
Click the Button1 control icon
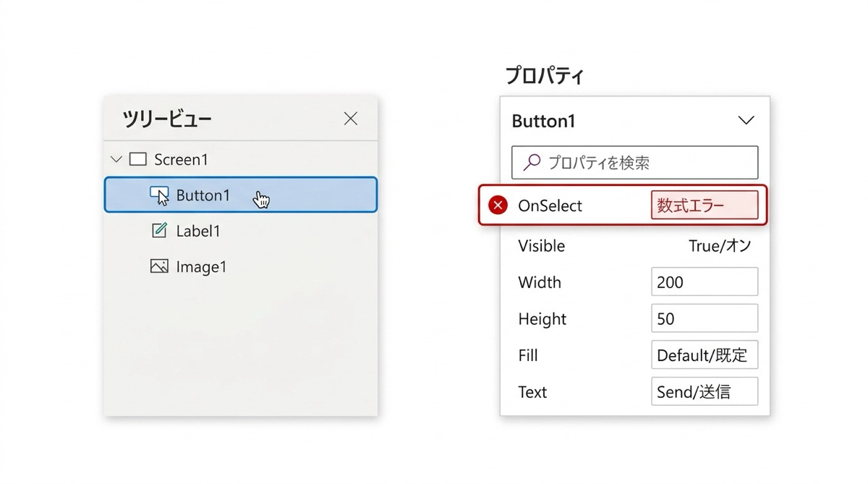tap(159, 195)
